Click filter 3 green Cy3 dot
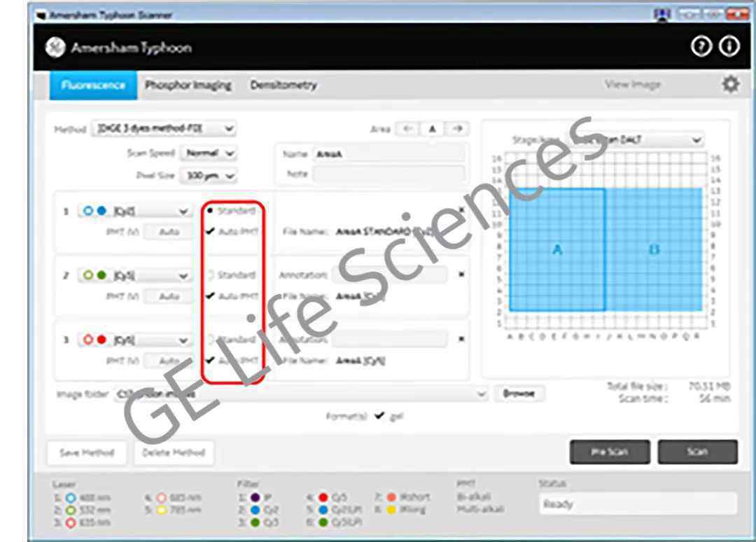Image resolution: width=756 pixels, height=542 pixels. coord(255,522)
